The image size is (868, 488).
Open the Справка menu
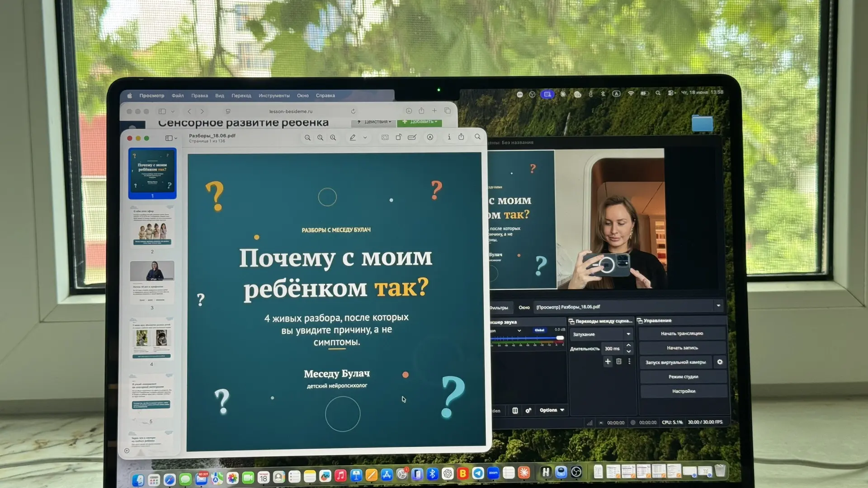click(x=325, y=96)
